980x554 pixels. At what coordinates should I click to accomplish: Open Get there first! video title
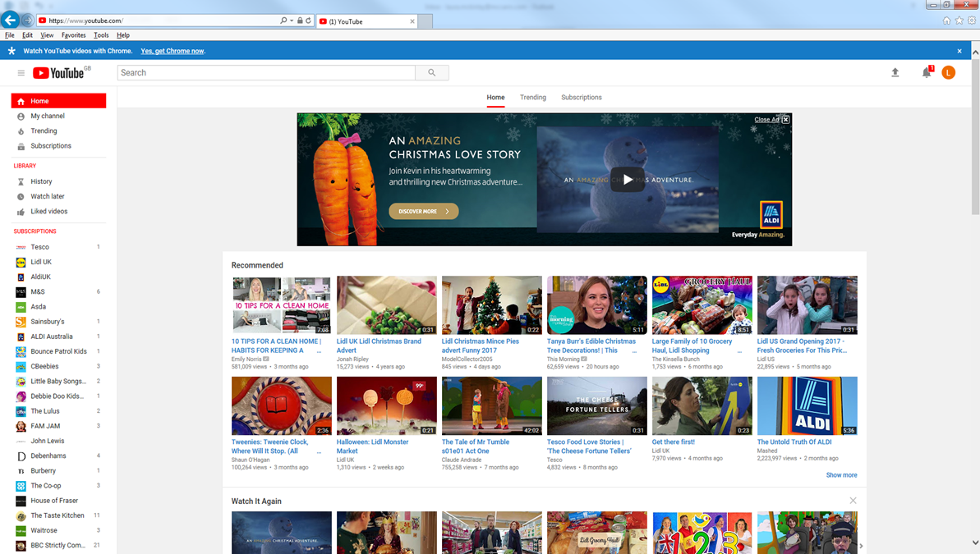pos(673,442)
